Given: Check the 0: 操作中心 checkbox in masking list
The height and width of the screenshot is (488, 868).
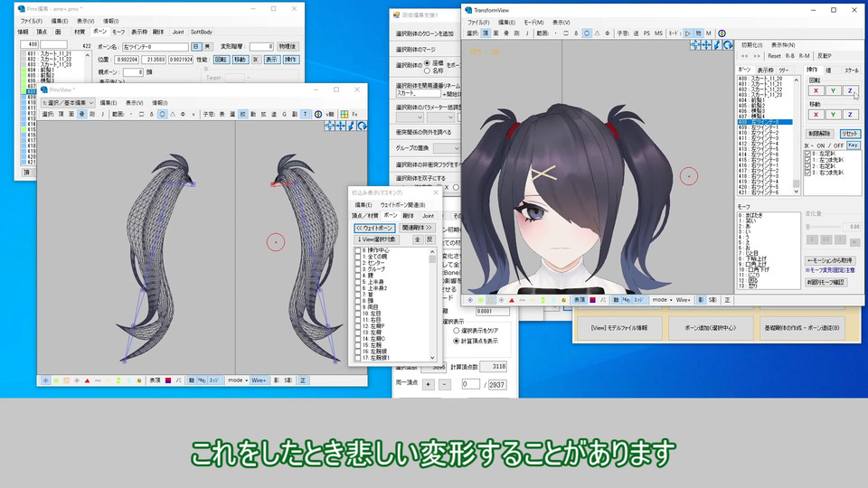Looking at the screenshot, I should coord(358,250).
